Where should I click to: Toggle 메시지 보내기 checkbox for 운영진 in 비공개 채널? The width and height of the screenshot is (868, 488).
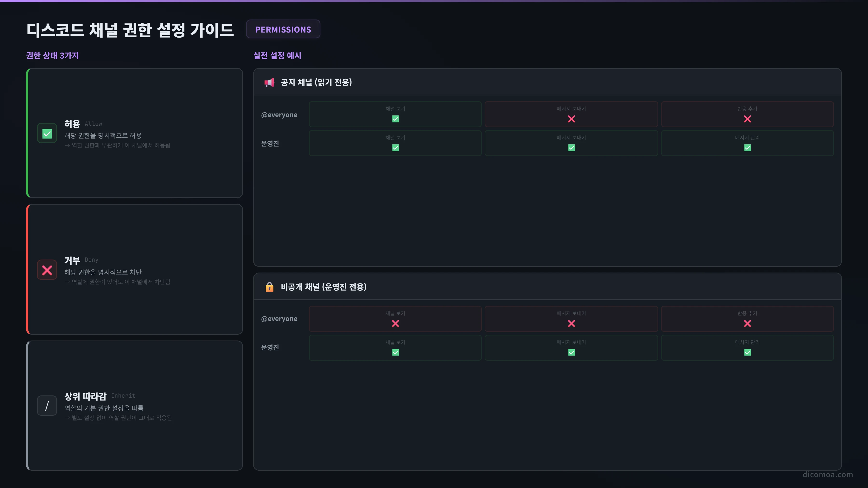pos(571,352)
